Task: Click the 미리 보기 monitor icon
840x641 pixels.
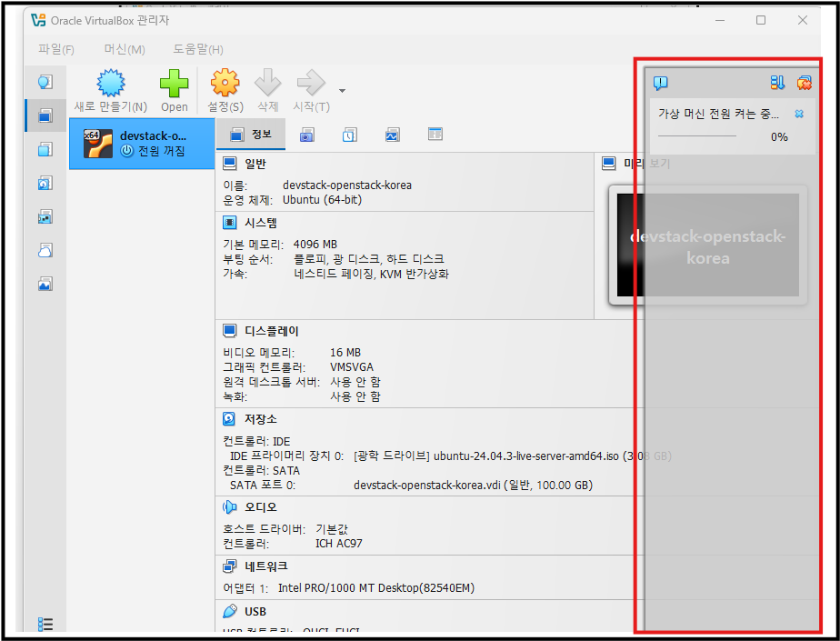Action: (608, 163)
